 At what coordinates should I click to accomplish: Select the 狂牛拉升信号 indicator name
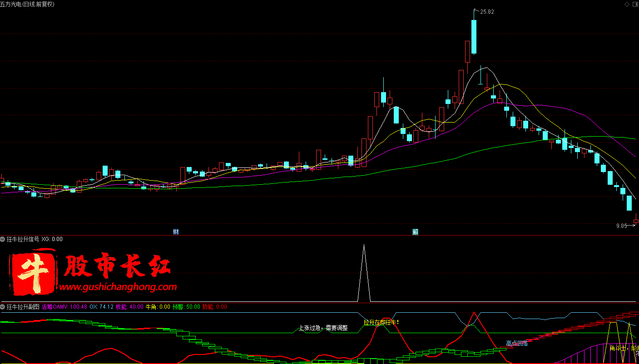[x=23, y=239]
